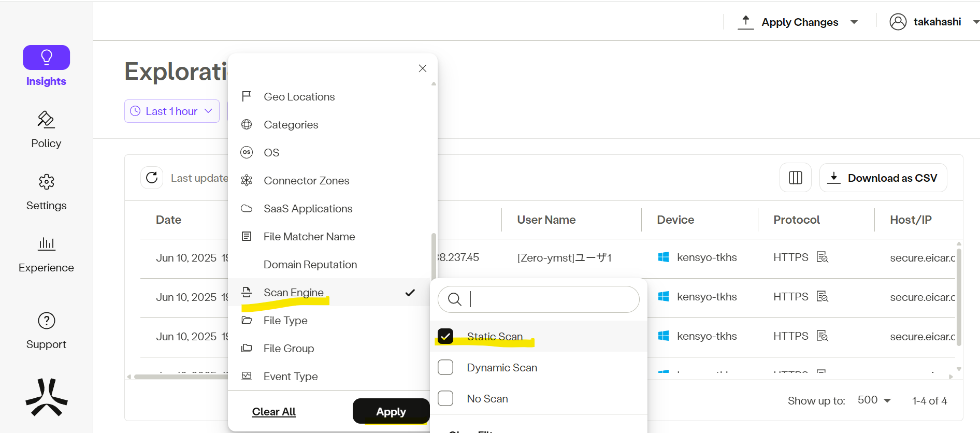Open the Policy gavel icon
The width and height of the screenshot is (980, 433).
(x=46, y=120)
